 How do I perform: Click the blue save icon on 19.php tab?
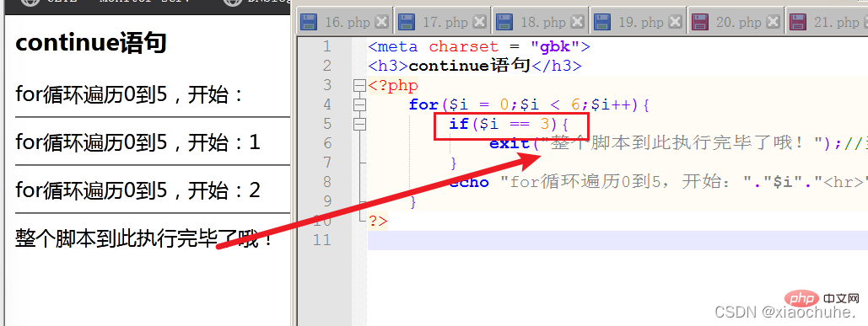(x=602, y=22)
